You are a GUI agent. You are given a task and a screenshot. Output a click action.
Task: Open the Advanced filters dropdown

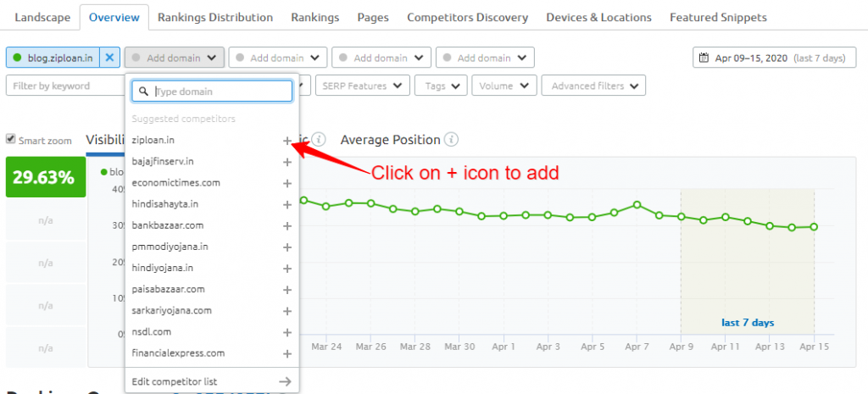593,86
